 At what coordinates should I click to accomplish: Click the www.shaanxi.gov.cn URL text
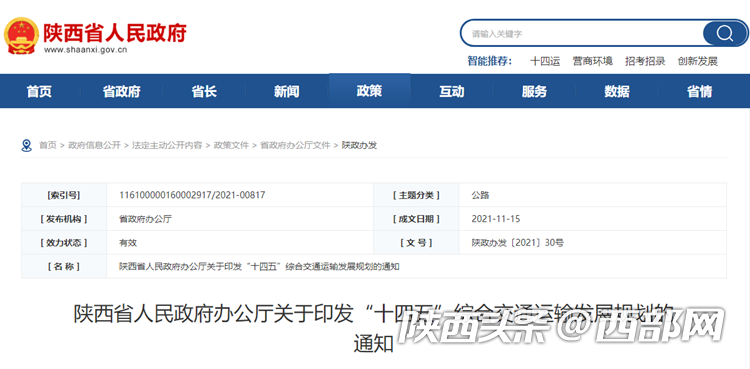tap(86, 50)
